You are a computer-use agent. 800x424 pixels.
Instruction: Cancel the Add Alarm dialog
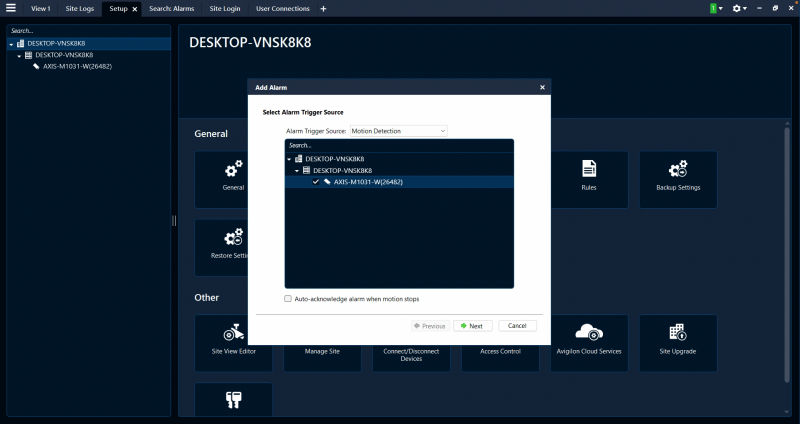click(517, 326)
